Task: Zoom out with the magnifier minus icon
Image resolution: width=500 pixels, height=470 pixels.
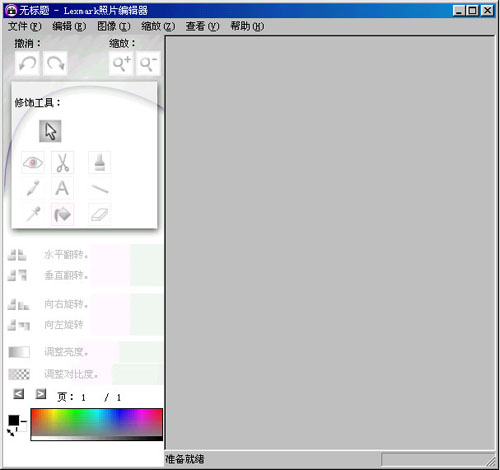Action: pos(148,63)
